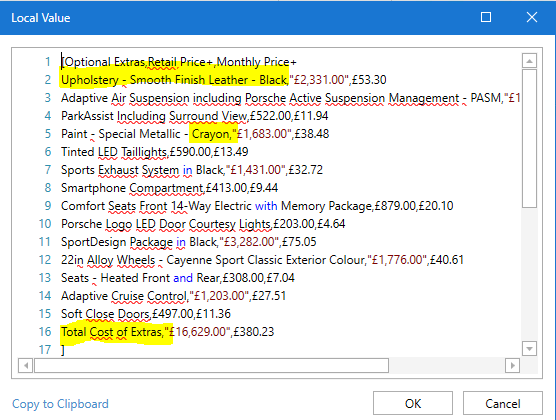The height and width of the screenshot is (420, 556).
Task: Click the 'Upholstery - Smooth Finish Leather' line
Action: pos(223,80)
